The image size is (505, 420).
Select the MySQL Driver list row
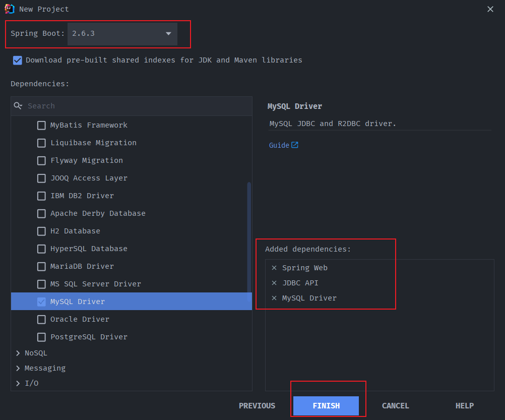[x=131, y=302]
